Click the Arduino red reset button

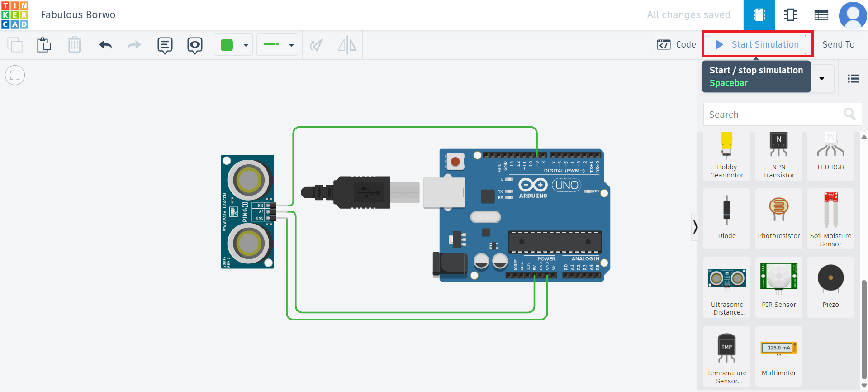[x=455, y=162]
